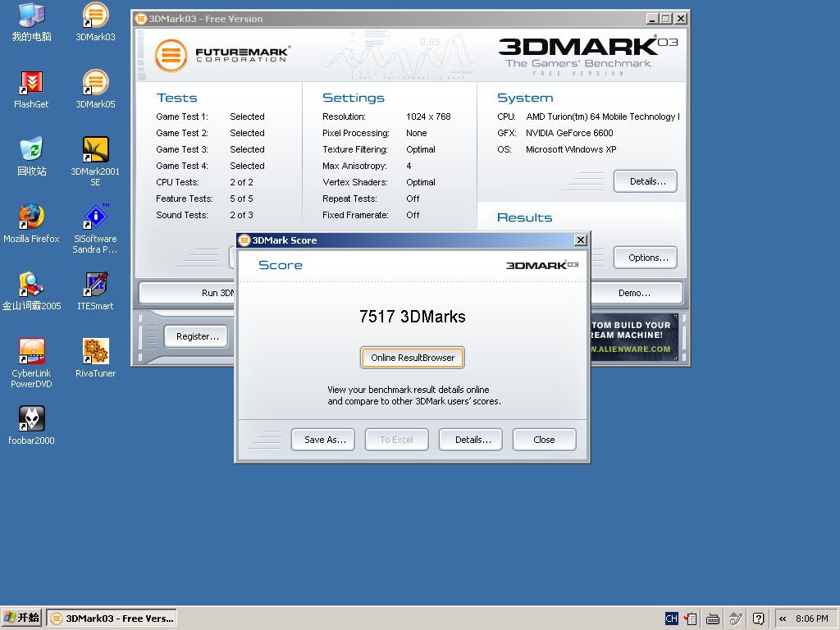Open the My Computer desktop icon
840x630 pixels.
(32, 22)
